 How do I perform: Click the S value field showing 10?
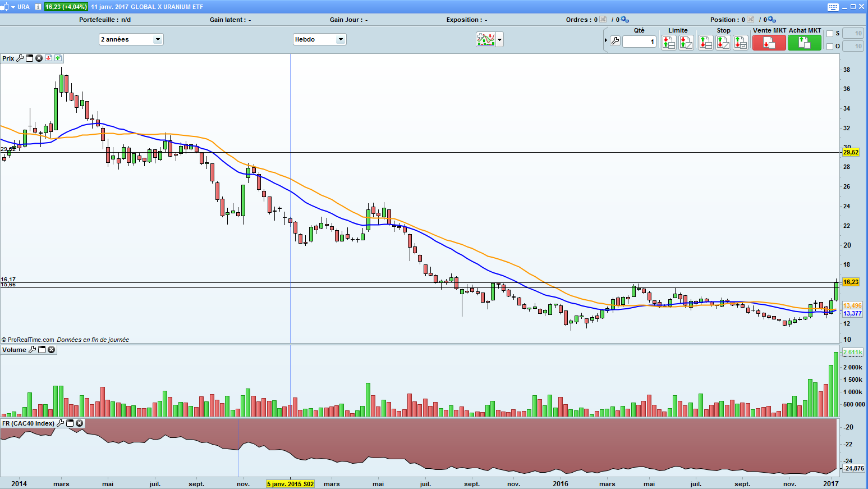[x=853, y=34]
